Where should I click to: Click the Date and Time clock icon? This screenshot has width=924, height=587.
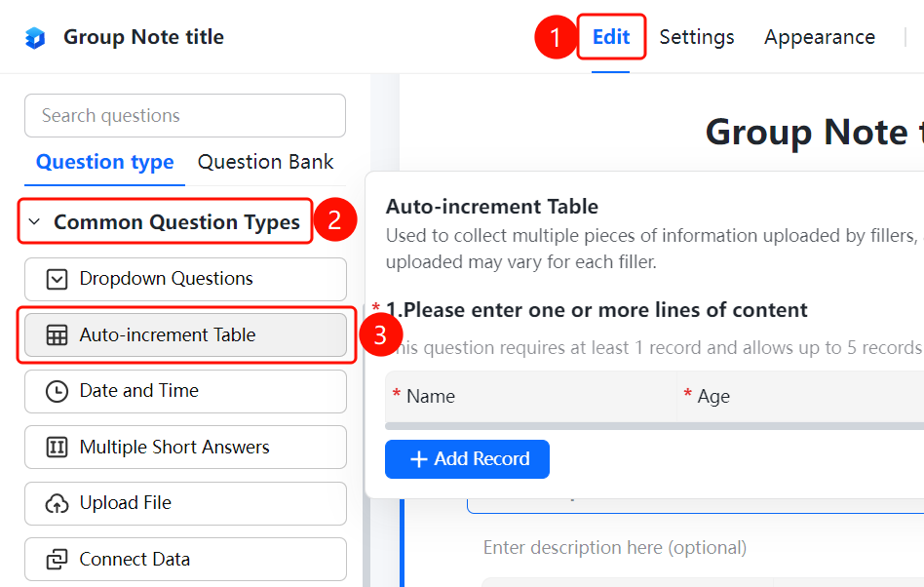[57, 391]
